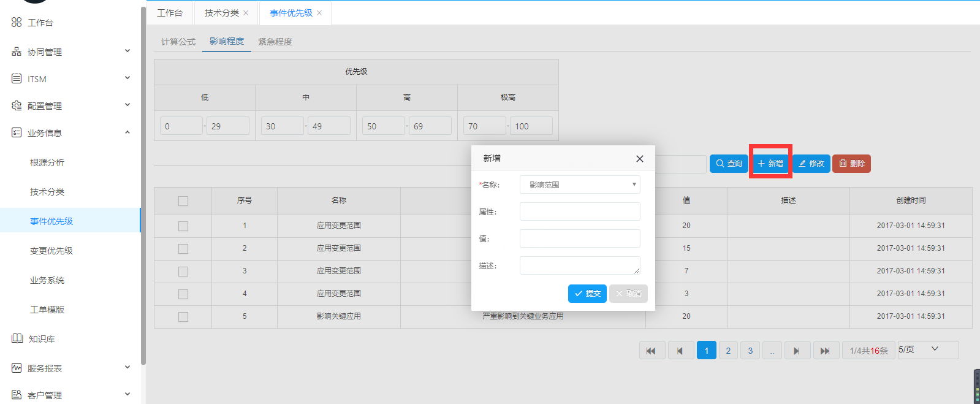The image size is (980, 404).
Task: Toggle the select-all checkbox in the table header
Action: coord(183,201)
